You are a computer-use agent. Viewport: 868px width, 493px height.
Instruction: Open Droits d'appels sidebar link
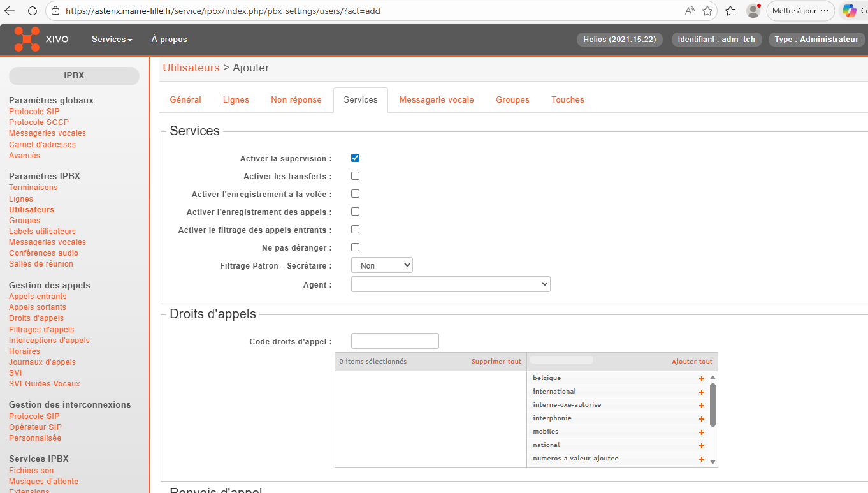[36, 318]
